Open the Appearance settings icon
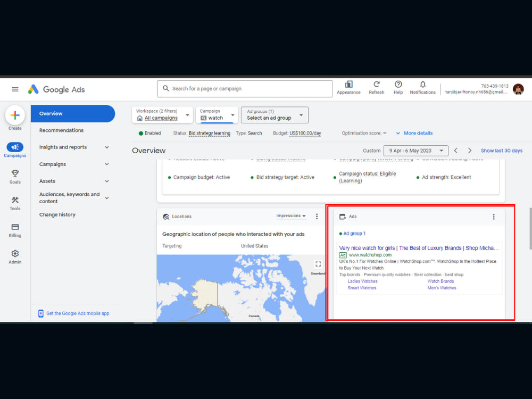 (x=348, y=85)
